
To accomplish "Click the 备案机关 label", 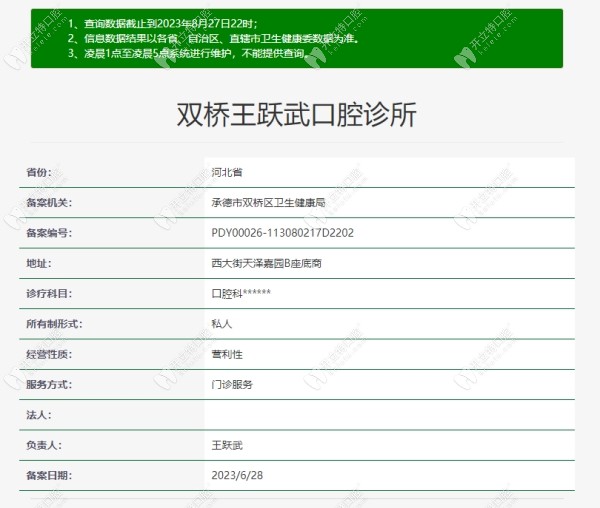I will [x=49, y=202].
